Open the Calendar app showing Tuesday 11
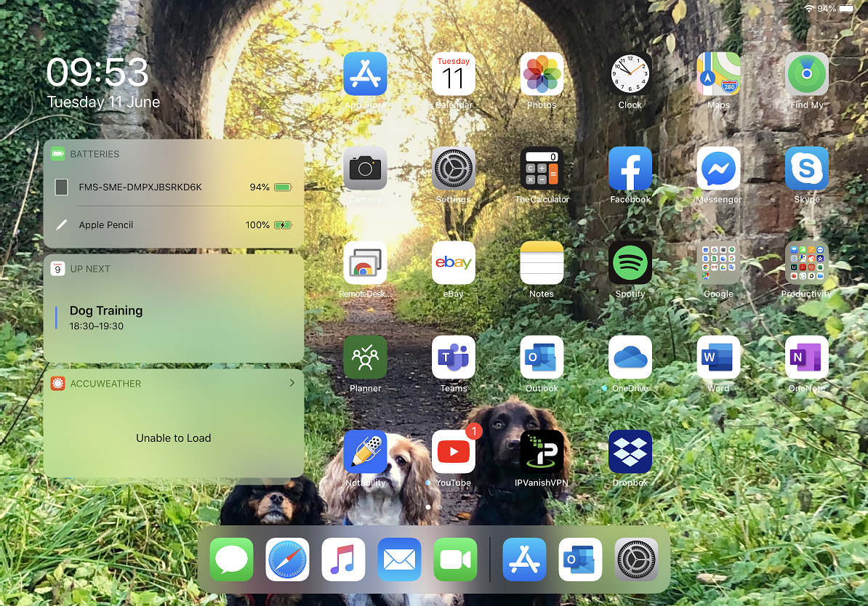The image size is (868, 606). point(454,73)
